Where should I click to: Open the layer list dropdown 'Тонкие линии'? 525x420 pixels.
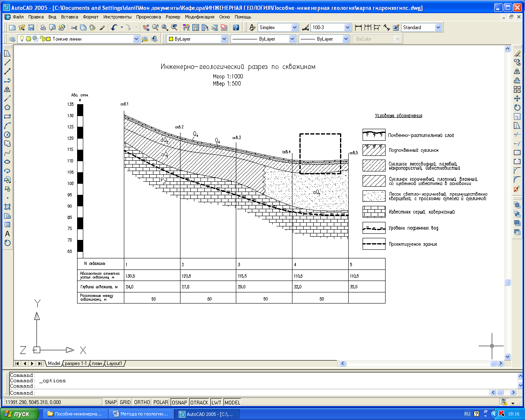click(x=137, y=39)
